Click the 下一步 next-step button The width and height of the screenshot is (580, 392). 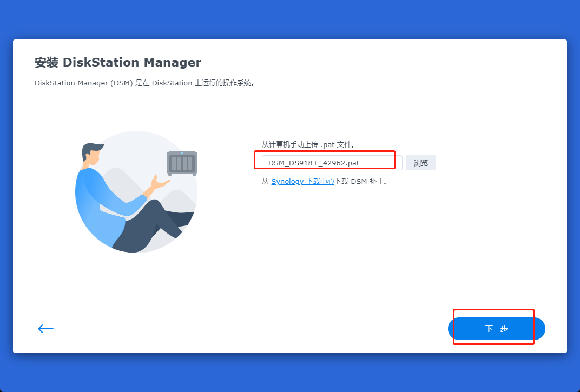coord(496,329)
